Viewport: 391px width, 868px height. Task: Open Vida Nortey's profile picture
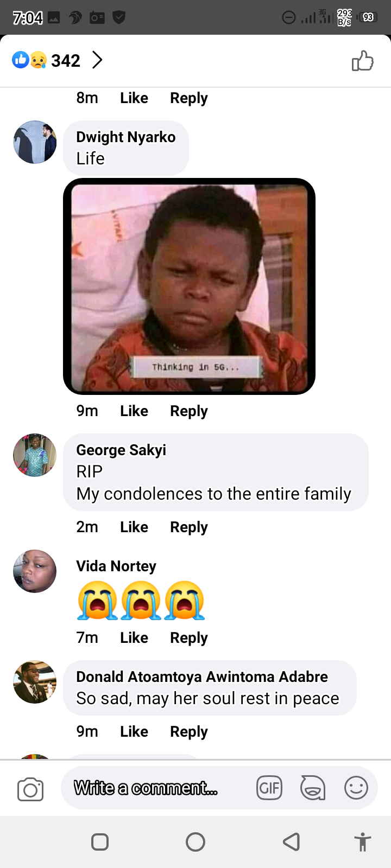click(x=35, y=571)
